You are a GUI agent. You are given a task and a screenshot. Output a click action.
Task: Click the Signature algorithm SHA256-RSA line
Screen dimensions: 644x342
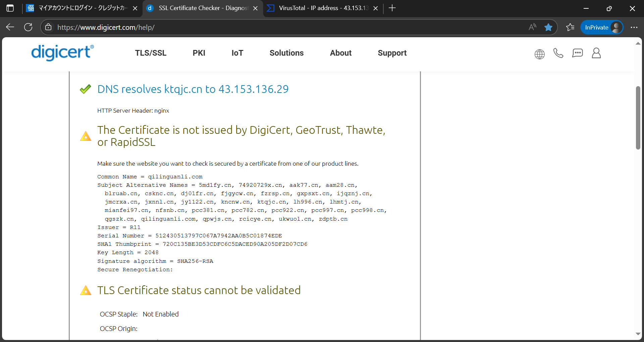tap(155, 261)
